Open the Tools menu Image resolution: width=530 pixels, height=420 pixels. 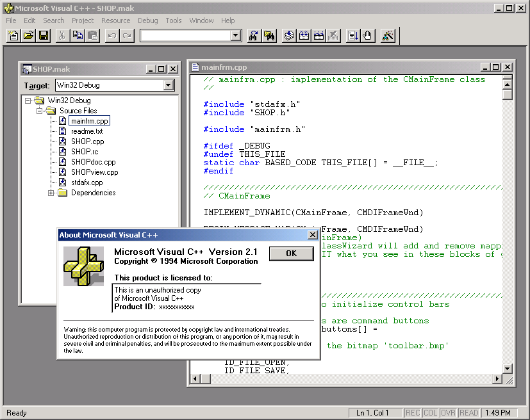(174, 20)
